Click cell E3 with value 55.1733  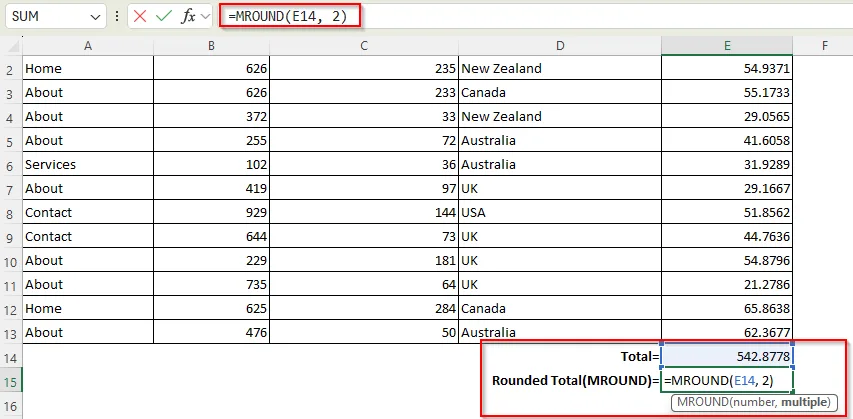coord(727,92)
